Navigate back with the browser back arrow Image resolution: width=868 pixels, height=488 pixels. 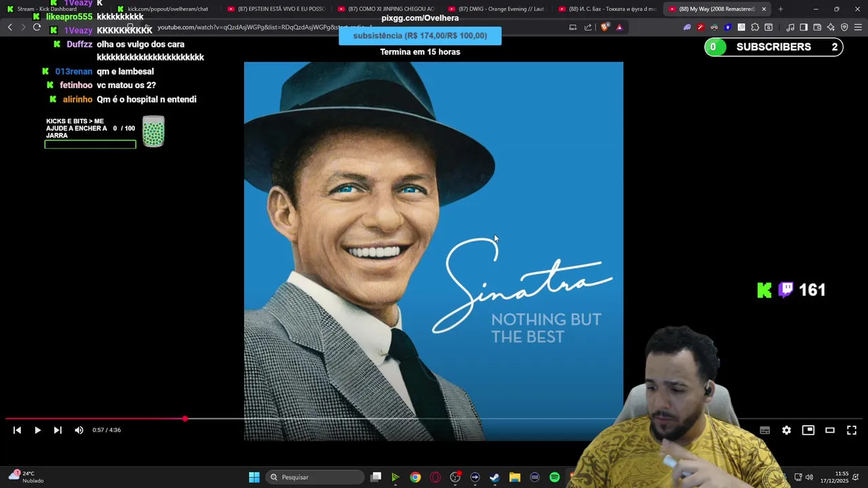[x=9, y=27]
